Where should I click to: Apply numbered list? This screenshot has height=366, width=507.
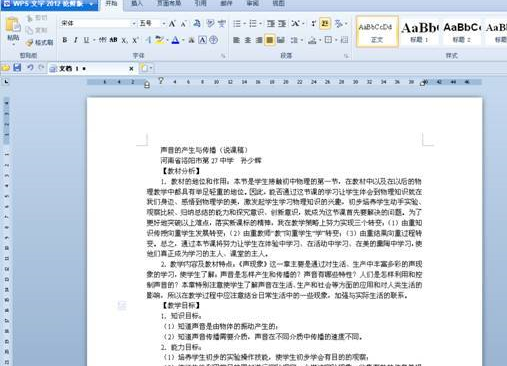pyautogui.click(x=253, y=23)
